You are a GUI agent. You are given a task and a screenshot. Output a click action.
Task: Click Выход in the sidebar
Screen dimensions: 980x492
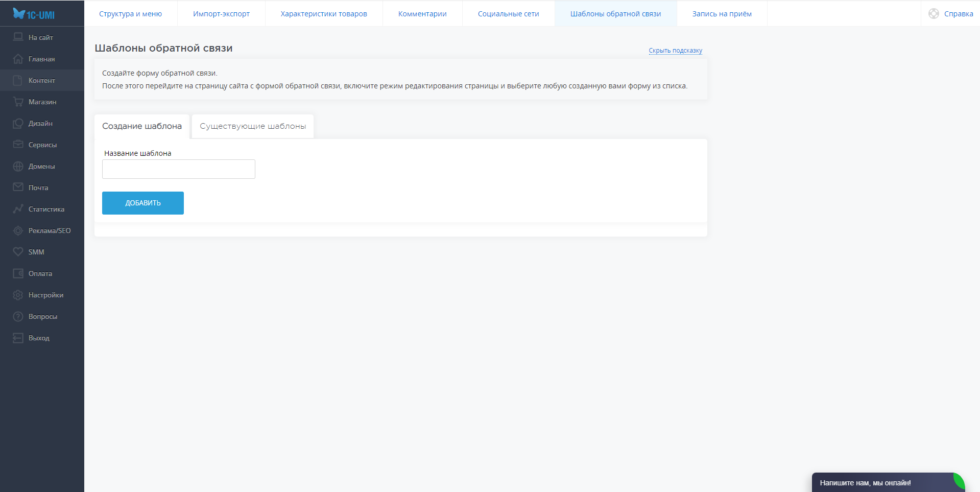click(42, 338)
